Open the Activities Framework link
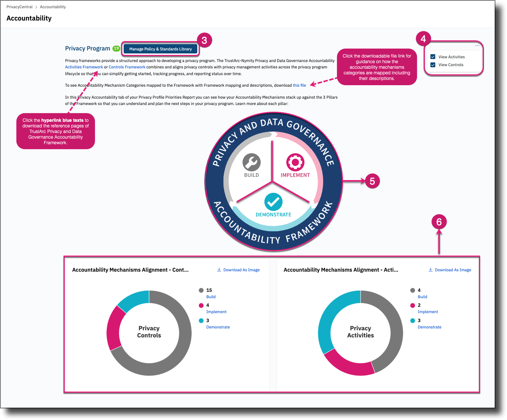The width and height of the screenshot is (507, 420). (x=84, y=67)
